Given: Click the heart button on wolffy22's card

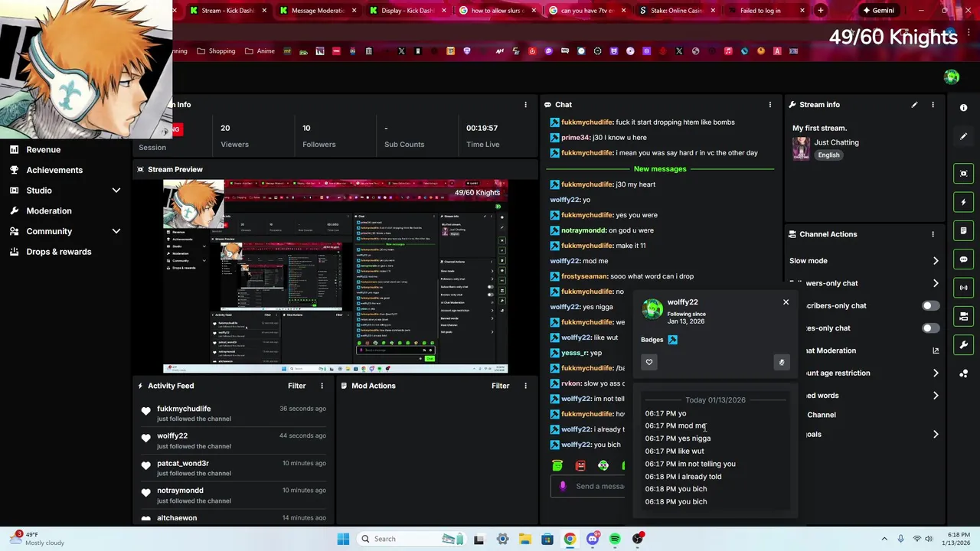Looking at the screenshot, I should click(649, 362).
